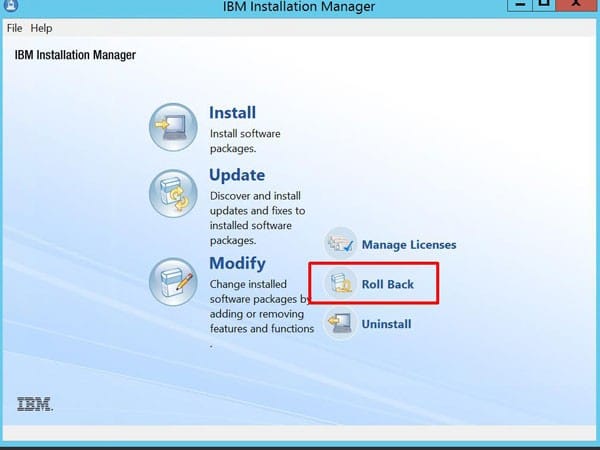Open the Manage Licenses link
600x450 pixels.
409,245
